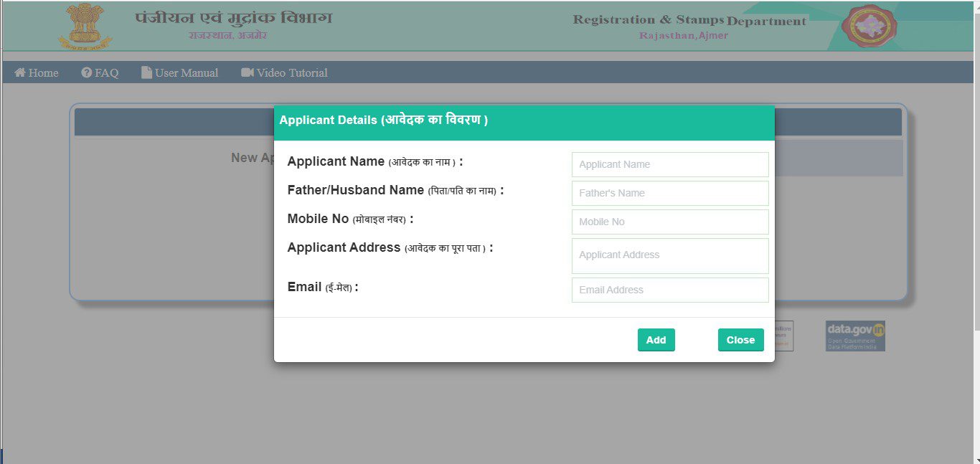Click inside the Father's Name field

tap(669, 193)
